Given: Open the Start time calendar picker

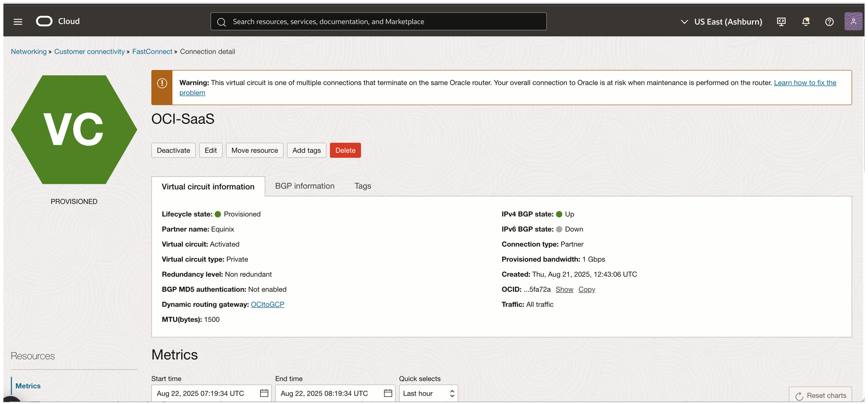Looking at the screenshot, I should [264, 393].
